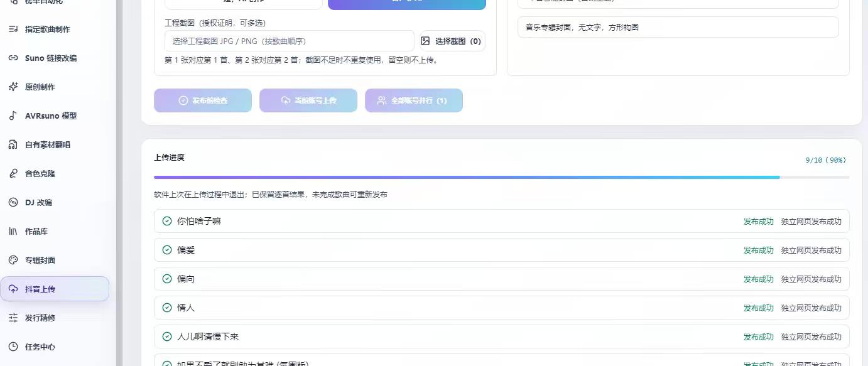Image resolution: width=868 pixels, height=366 pixels.
Task: Click 发布成功 status on the 偏向 row
Action: (x=759, y=279)
